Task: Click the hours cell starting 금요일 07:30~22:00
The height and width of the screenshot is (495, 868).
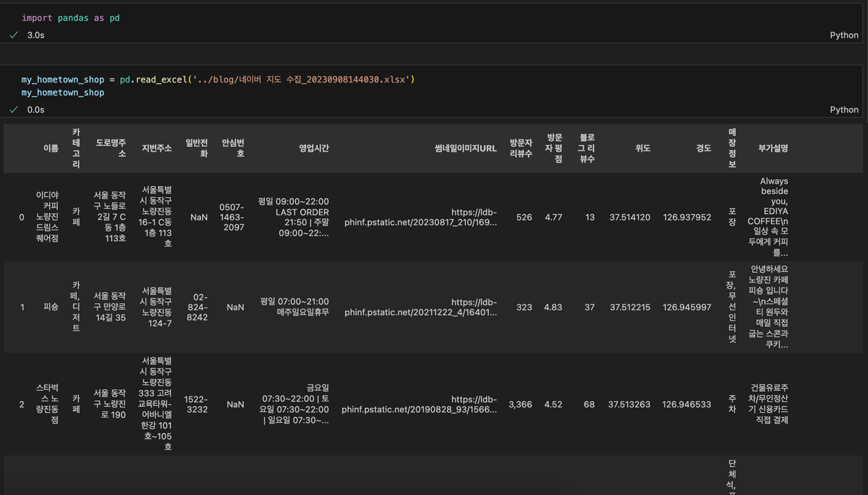Action: point(294,404)
